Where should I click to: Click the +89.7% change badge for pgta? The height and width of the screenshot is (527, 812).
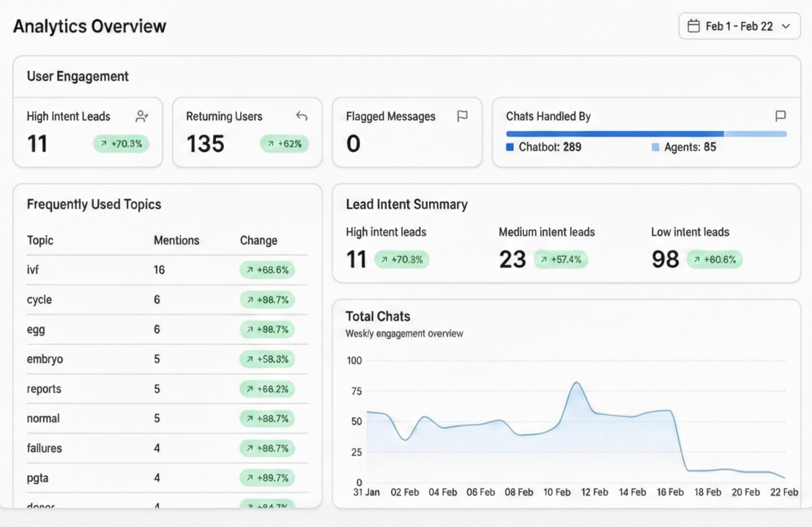pos(267,478)
